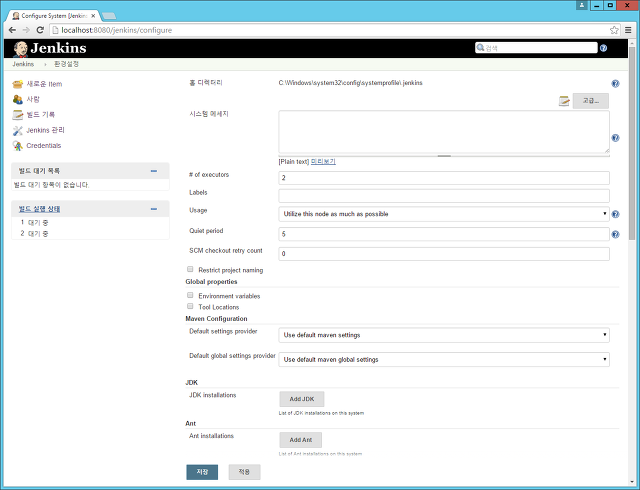
Task: Click the # of executors field
Action: [x=444, y=178]
